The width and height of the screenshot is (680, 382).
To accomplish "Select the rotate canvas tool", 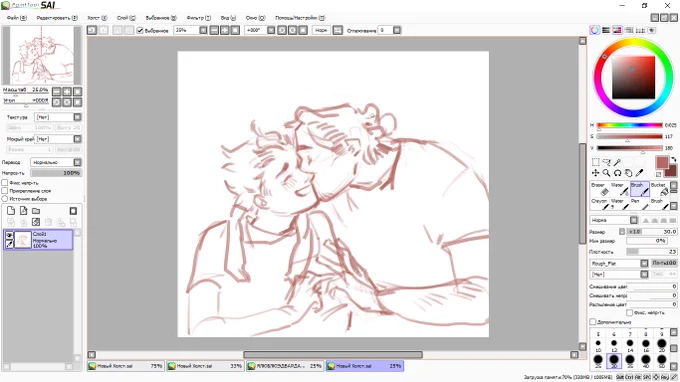I will click(617, 173).
